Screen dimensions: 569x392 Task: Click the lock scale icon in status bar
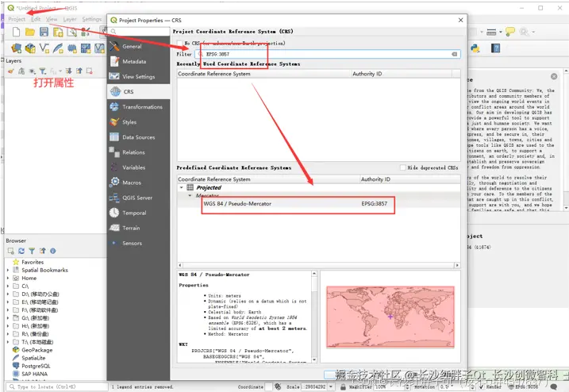pyautogui.click(x=343, y=387)
